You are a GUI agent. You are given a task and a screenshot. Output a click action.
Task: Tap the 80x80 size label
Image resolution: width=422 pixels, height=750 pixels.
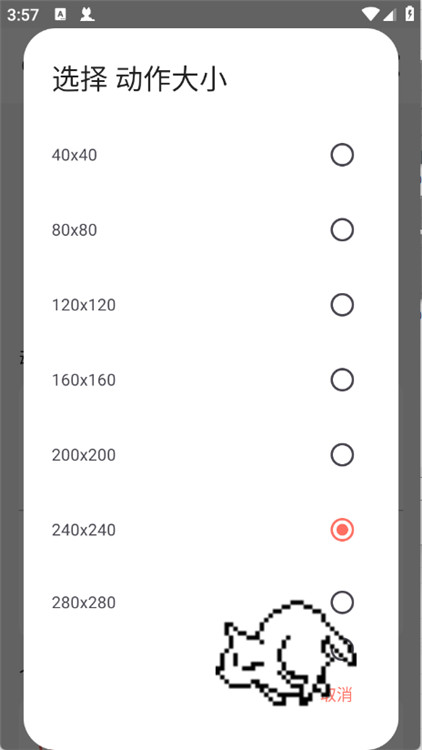pos(74,231)
